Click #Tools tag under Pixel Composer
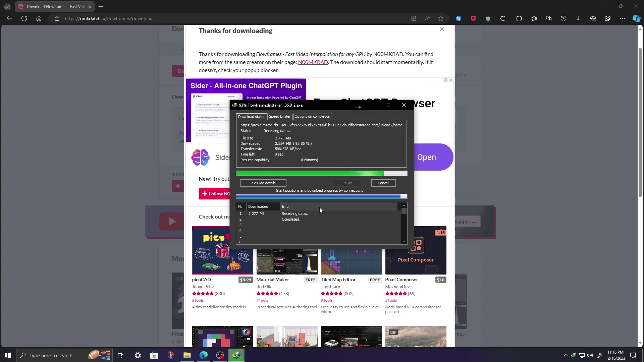 point(391,300)
